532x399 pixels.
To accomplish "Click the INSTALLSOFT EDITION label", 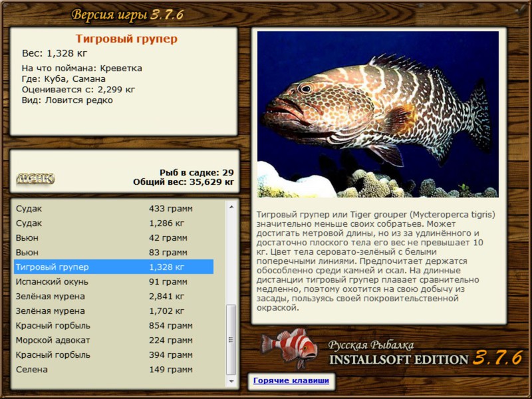I will 398,359.
